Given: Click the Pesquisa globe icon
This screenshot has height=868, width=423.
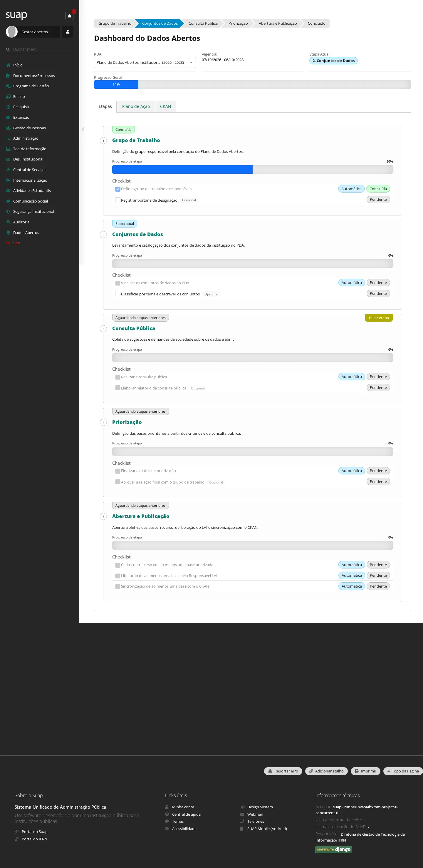Looking at the screenshot, I should coord(9,107).
